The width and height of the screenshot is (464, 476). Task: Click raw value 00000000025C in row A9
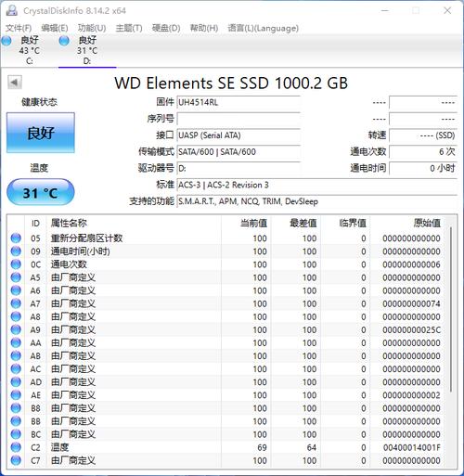coord(411,330)
